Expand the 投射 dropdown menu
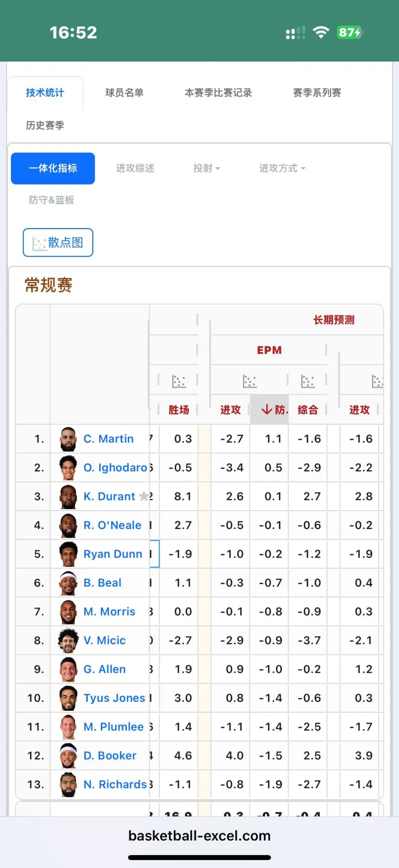 tap(206, 168)
